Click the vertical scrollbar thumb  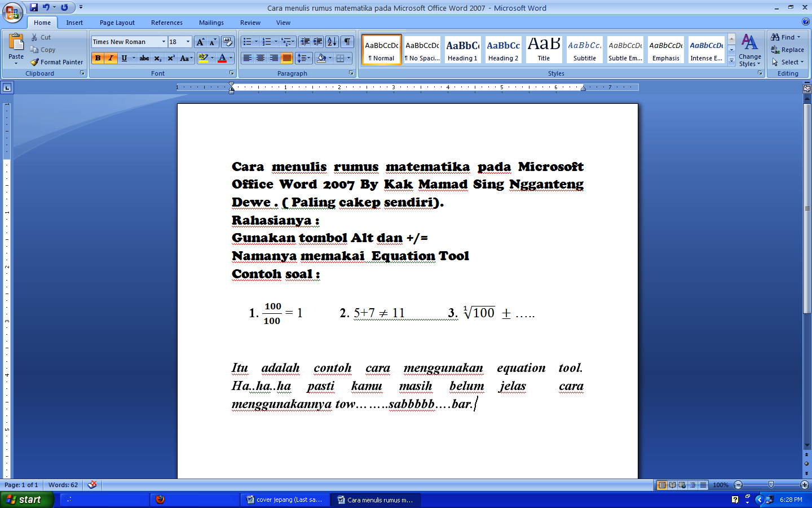[807, 208]
